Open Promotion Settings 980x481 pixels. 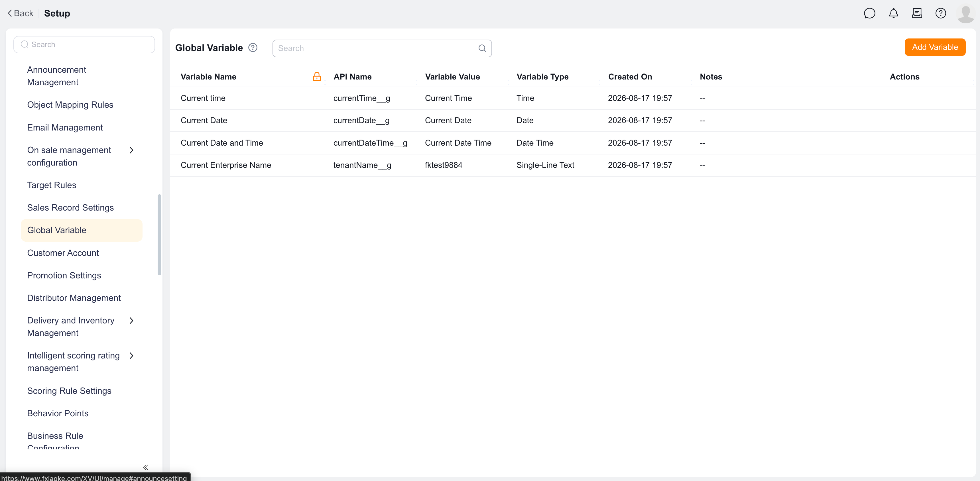tap(64, 275)
